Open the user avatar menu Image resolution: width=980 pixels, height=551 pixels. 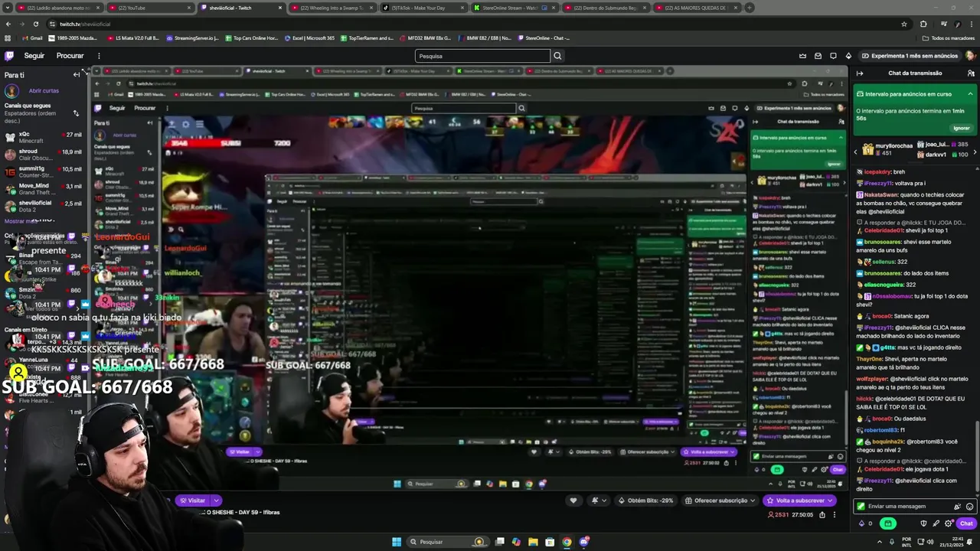(970, 56)
